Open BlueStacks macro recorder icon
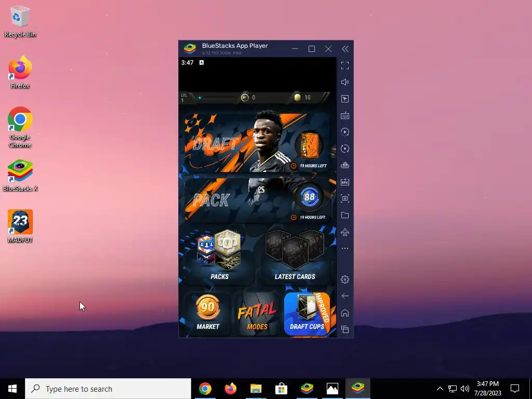Image resolution: width=532 pixels, height=399 pixels. 345,132
